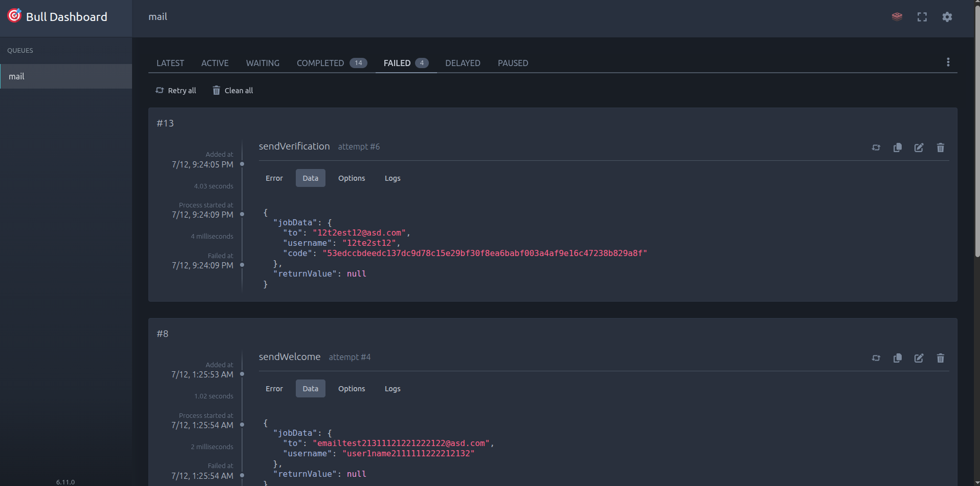Viewport: 980px width, 486px height.
Task: Click sendVerification job name
Action: tap(294, 146)
